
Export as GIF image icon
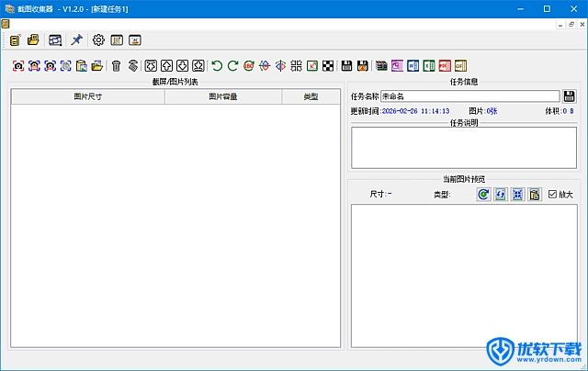[459, 65]
